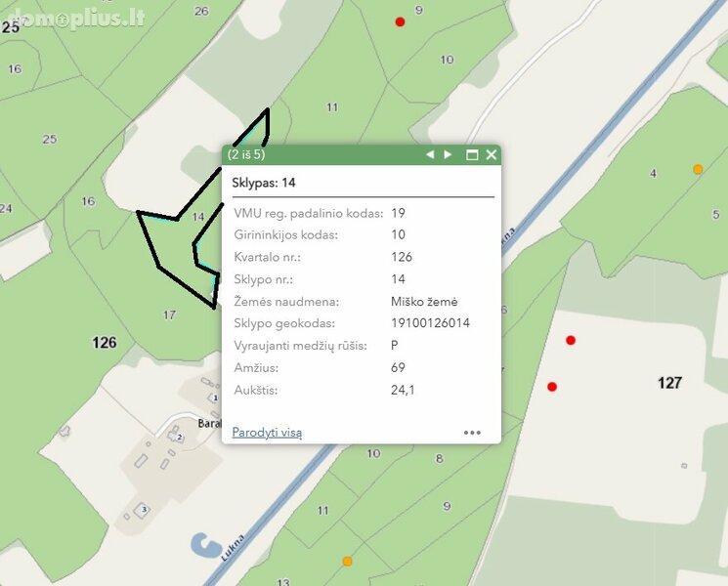Click parcel number 11 north of the popup
The height and width of the screenshot is (586, 728).
(x=332, y=107)
